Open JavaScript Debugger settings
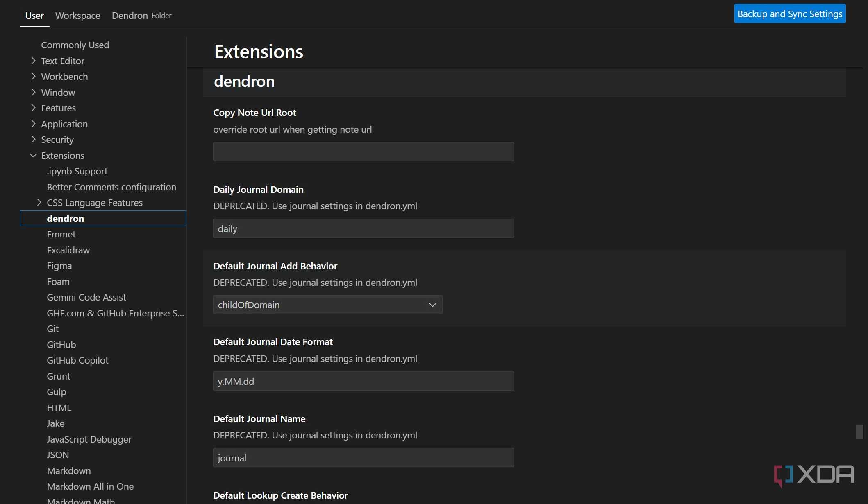Image resolution: width=868 pixels, height=504 pixels. (x=89, y=439)
